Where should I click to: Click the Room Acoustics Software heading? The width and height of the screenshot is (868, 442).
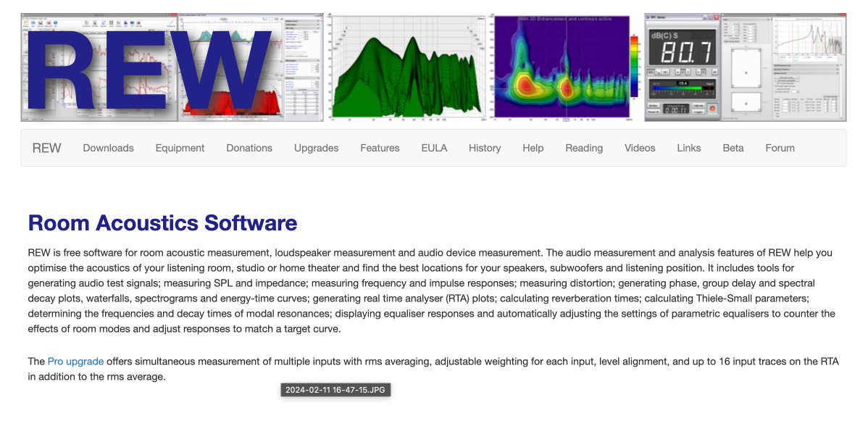tap(163, 222)
